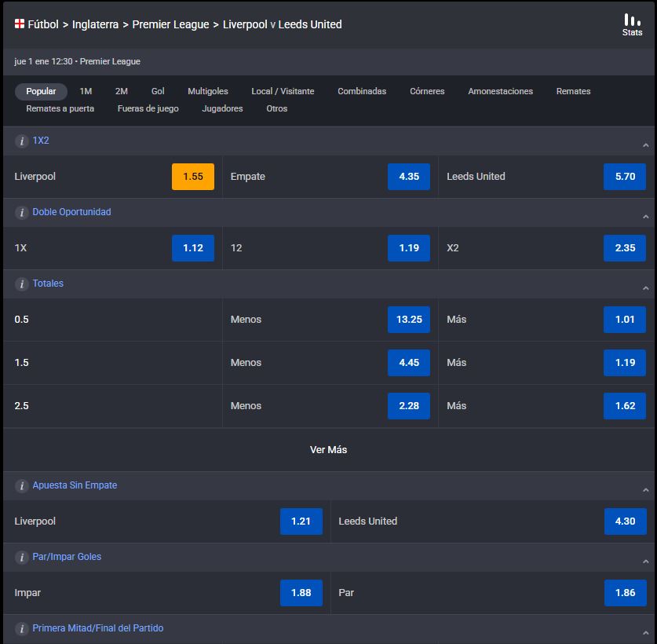Select the Empate 4.35 odds
The height and width of the screenshot is (644, 657).
click(x=408, y=177)
